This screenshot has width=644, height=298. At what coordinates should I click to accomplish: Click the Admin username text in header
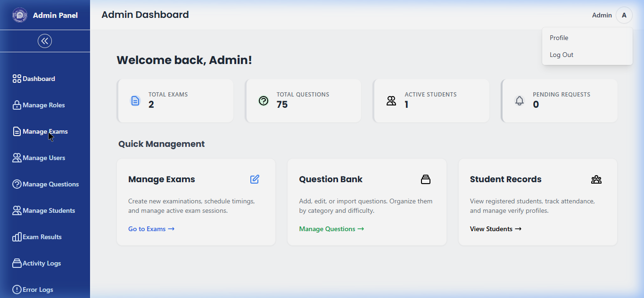pos(602,15)
